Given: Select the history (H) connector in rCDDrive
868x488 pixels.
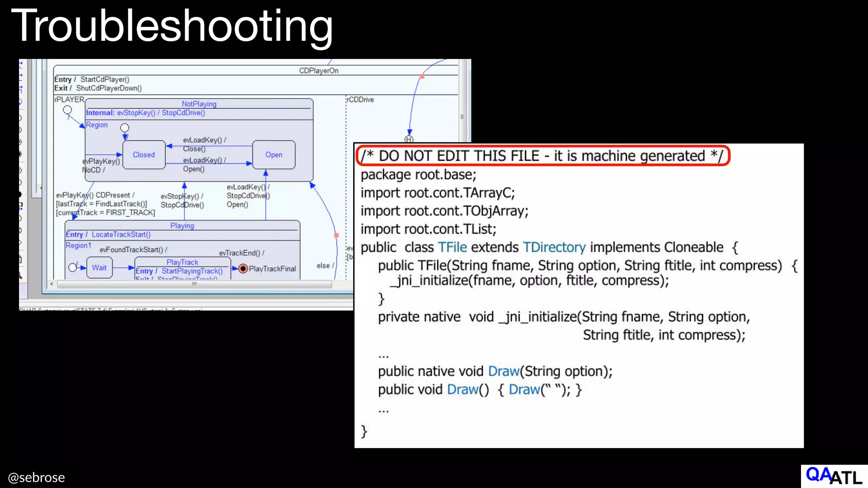Looking at the screenshot, I should click(409, 139).
